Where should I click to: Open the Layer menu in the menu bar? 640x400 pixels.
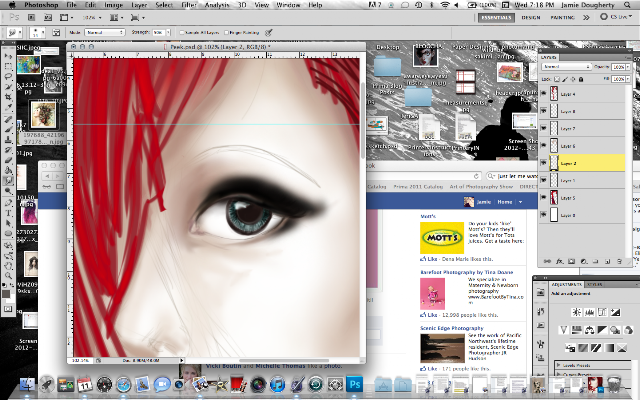(139, 5)
